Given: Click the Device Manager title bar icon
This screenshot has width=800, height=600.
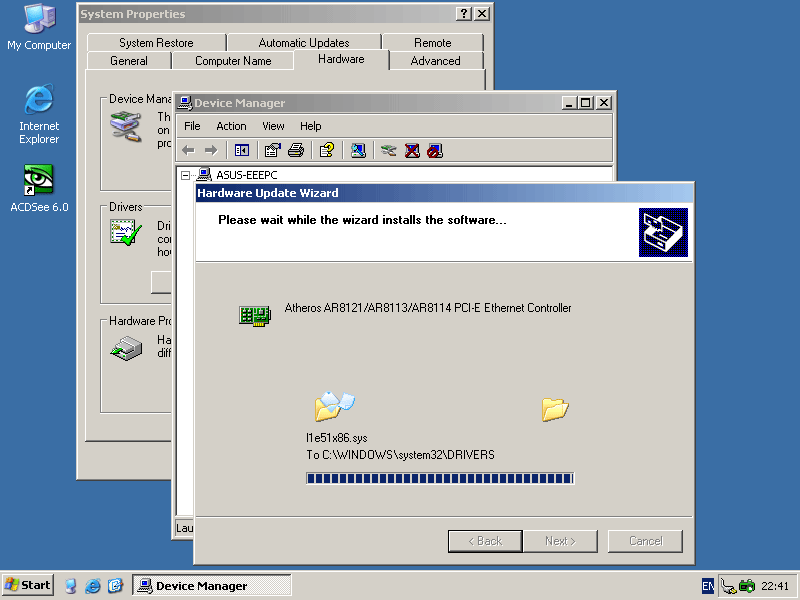Looking at the screenshot, I should 184,103.
